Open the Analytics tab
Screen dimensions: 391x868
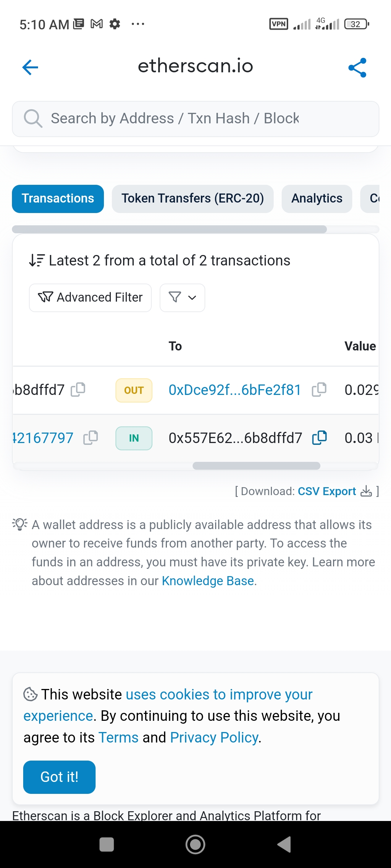tap(317, 199)
